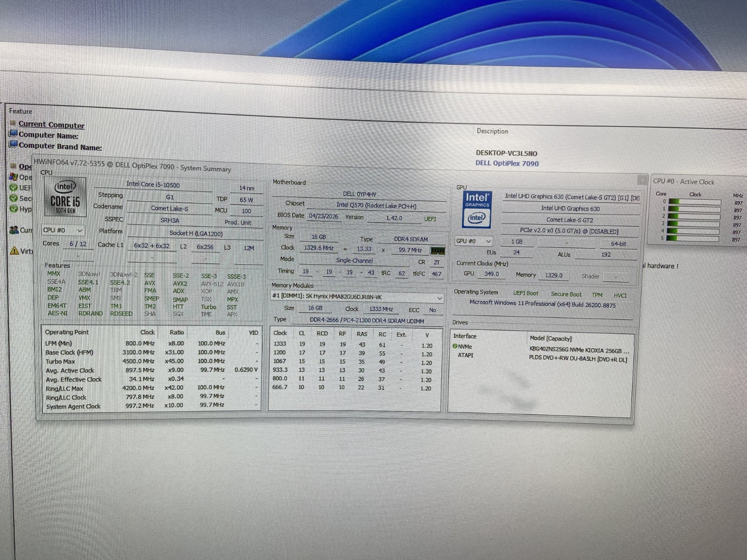The width and height of the screenshot is (747, 560).
Task: Click the yellow warning icon beside Virt row
Action: coord(14,251)
